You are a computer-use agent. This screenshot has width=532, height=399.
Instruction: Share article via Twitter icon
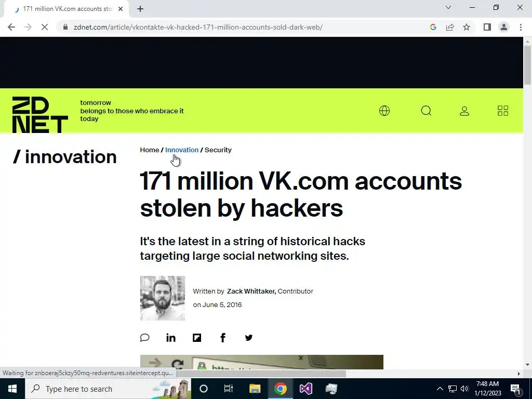tap(249, 338)
